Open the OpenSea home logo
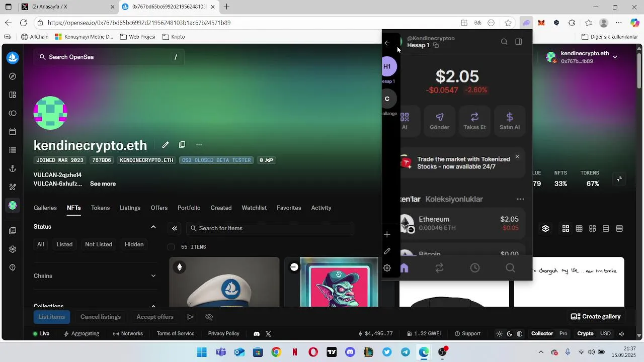 pyautogui.click(x=13, y=58)
